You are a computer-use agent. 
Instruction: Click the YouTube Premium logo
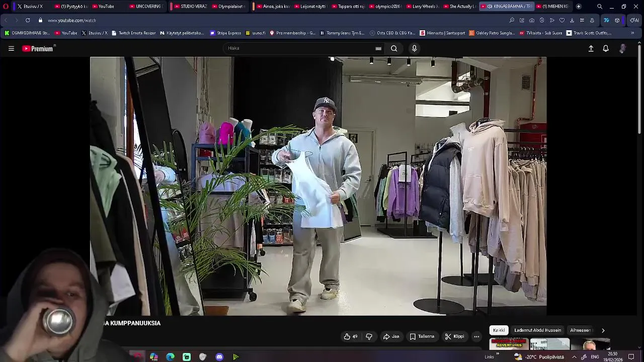point(38,48)
